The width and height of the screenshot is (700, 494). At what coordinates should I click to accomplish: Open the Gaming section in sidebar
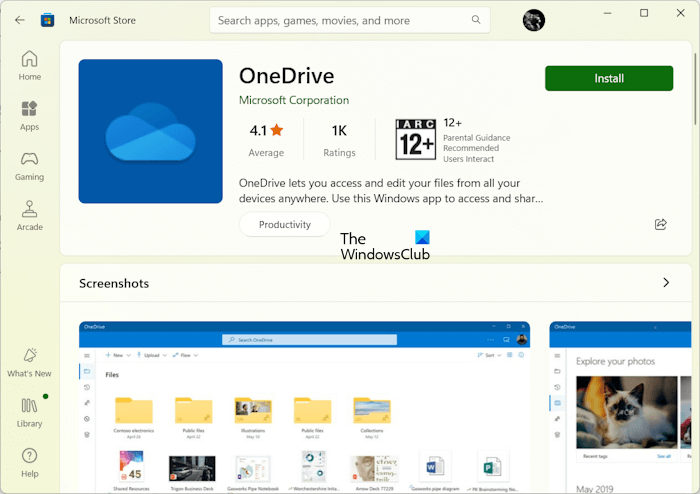point(29,166)
